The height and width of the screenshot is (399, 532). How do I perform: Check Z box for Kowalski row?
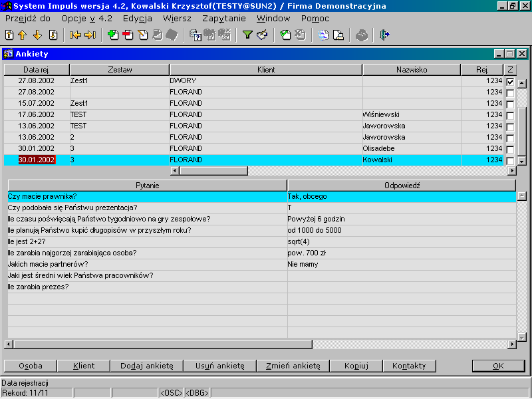coord(510,161)
